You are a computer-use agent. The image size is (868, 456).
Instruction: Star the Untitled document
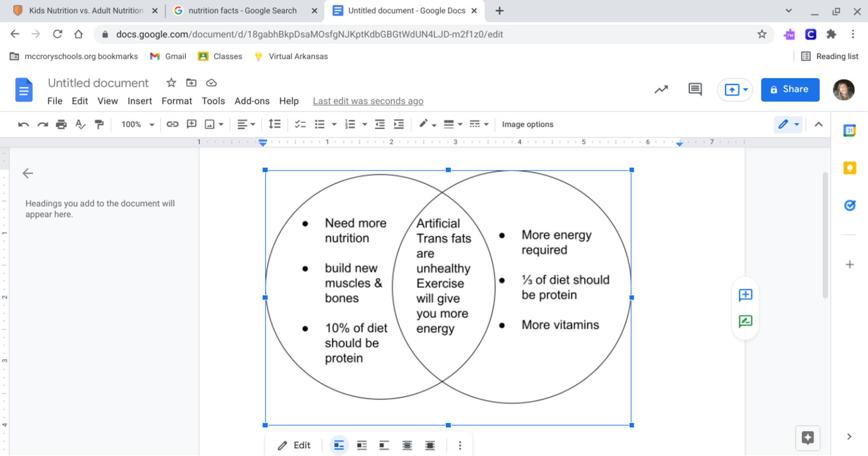(x=171, y=83)
